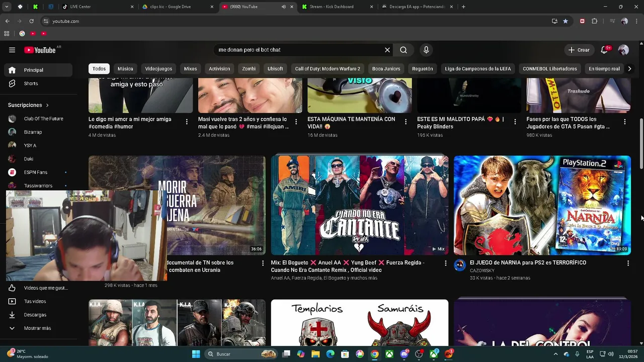This screenshot has width=644, height=362.
Task: Select the Todos filter chip
Action: 99,69
